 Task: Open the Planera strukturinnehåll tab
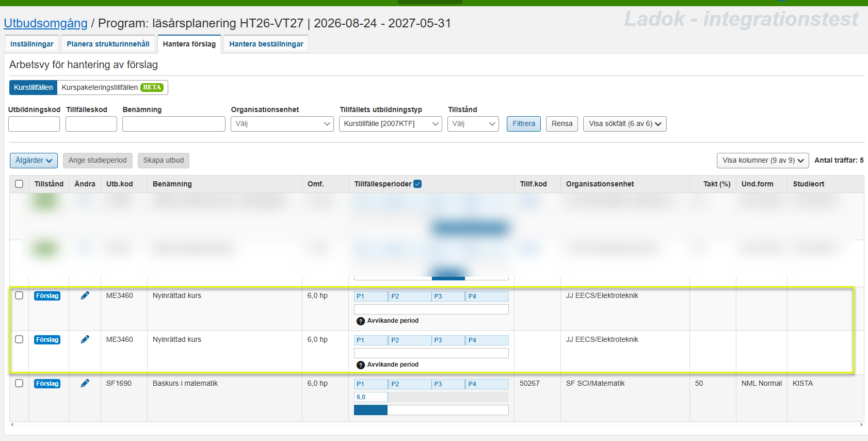tap(108, 44)
